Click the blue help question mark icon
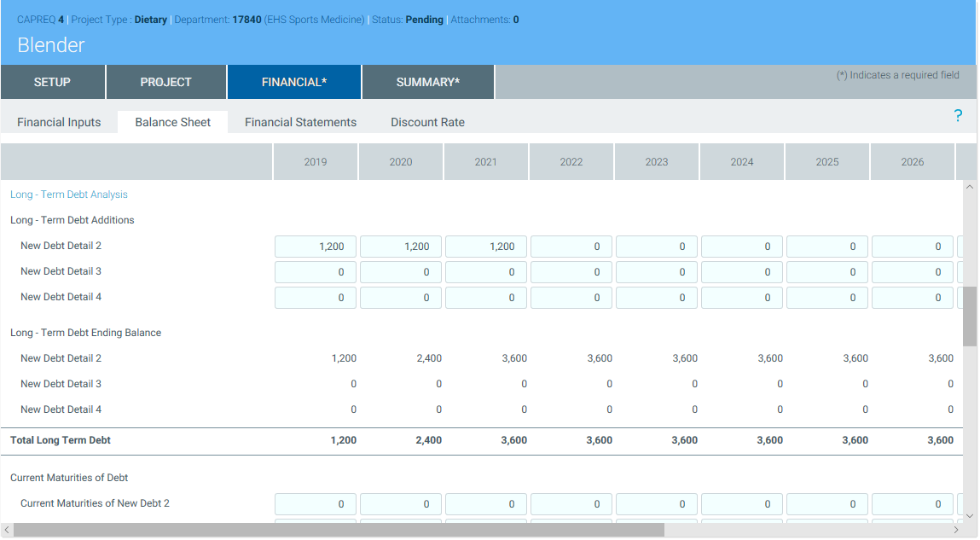 958,116
